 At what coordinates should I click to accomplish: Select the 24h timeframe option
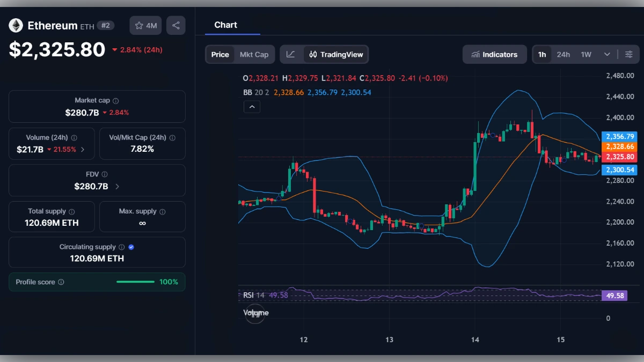tap(563, 54)
